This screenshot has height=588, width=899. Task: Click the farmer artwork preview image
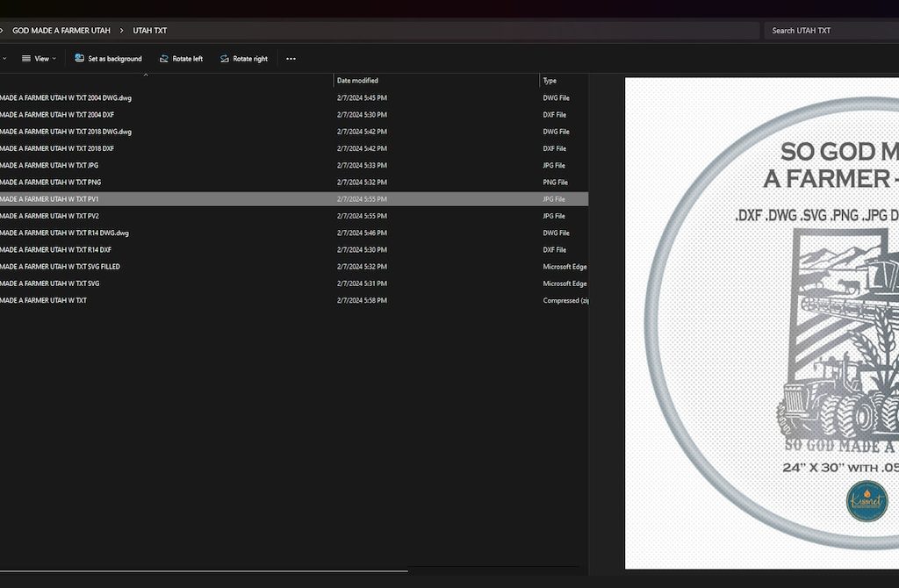coord(762,325)
